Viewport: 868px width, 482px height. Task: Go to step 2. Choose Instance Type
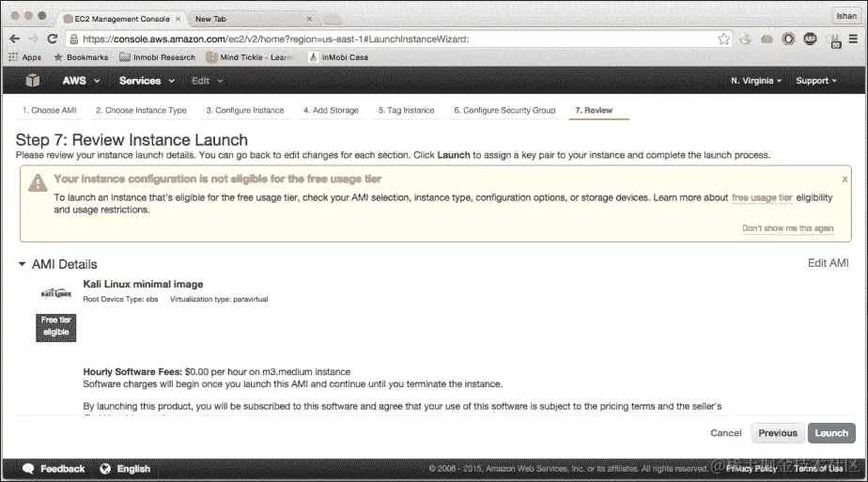tap(141, 111)
